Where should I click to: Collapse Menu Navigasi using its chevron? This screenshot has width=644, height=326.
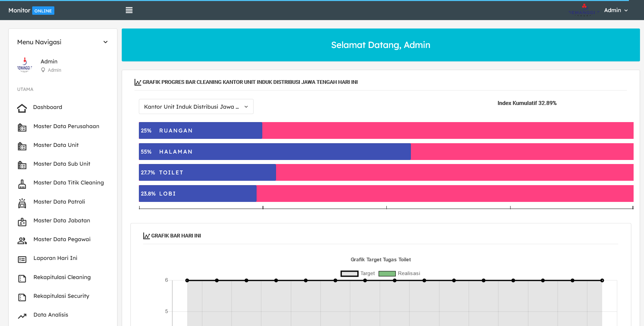[105, 42]
